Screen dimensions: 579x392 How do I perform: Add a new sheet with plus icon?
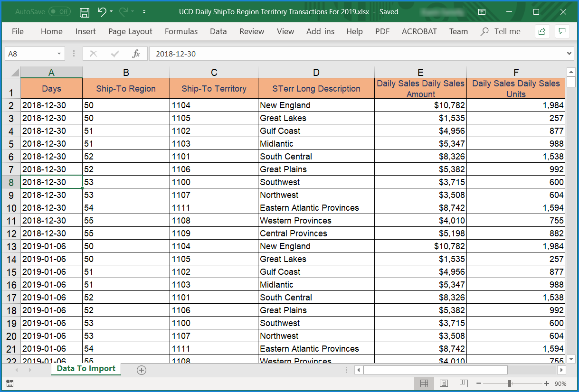[x=141, y=370]
